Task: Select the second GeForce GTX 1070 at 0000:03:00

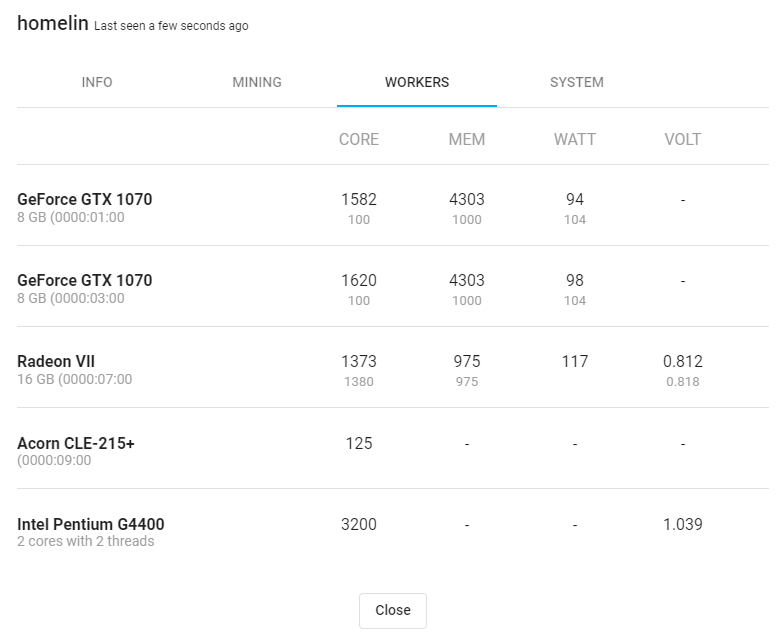Action: coord(392,286)
